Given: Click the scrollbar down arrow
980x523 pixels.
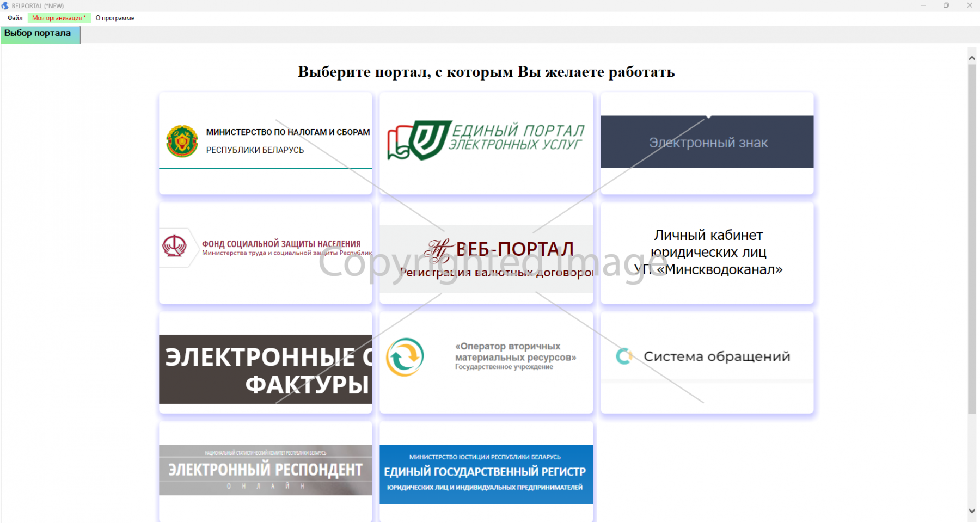Looking at the screenshot, I should coord(972,511).
